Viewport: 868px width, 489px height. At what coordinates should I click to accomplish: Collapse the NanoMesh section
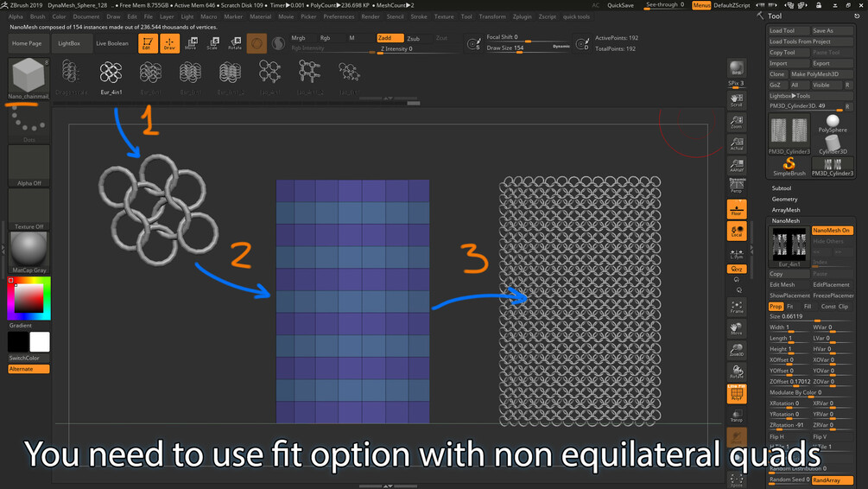click(x=785, y=221)
